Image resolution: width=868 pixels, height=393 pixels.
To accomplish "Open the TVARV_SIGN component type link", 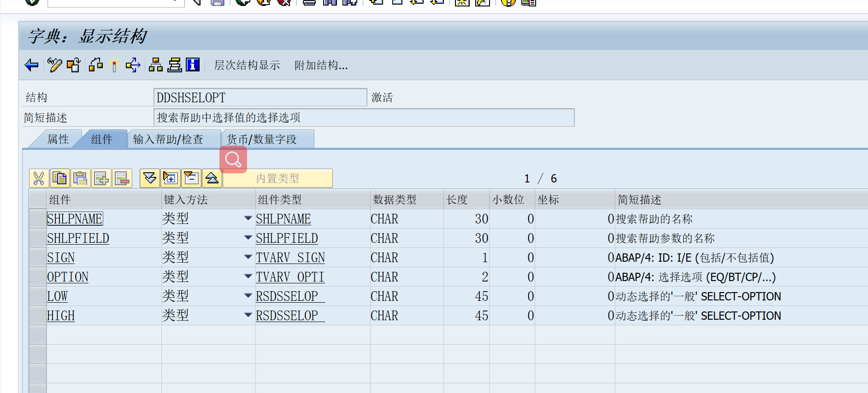I will point(290,258).
